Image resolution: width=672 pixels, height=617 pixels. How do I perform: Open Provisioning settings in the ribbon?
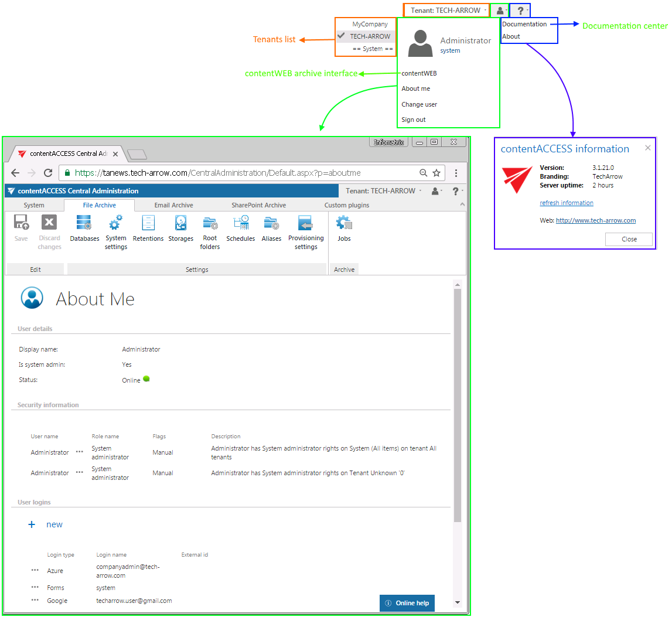(x=306, y=233)
